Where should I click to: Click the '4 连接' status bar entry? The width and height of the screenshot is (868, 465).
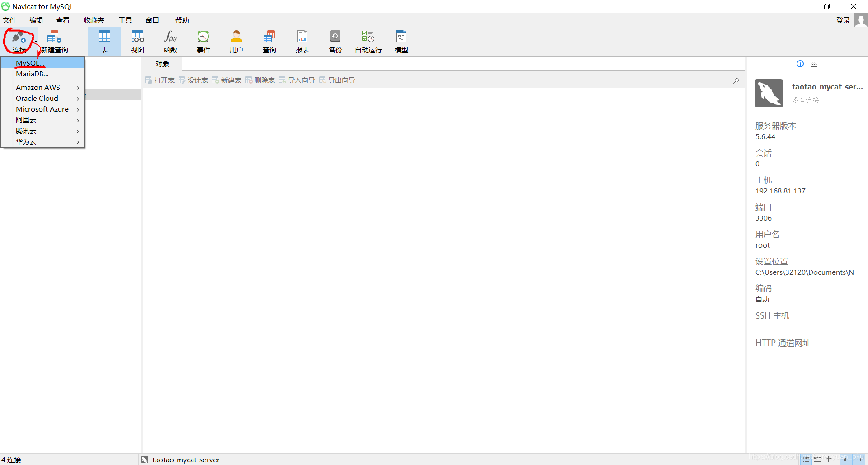(11, 460)
